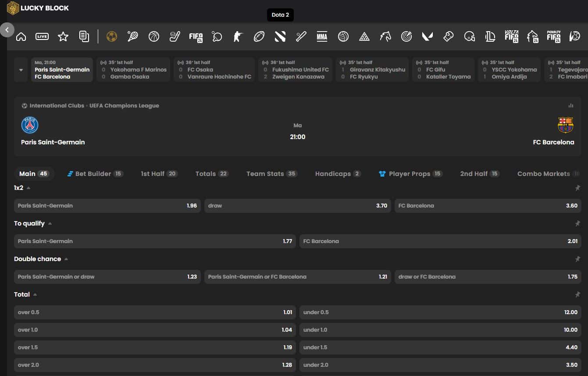Select the ice hockey stick icon

point(175,37)
